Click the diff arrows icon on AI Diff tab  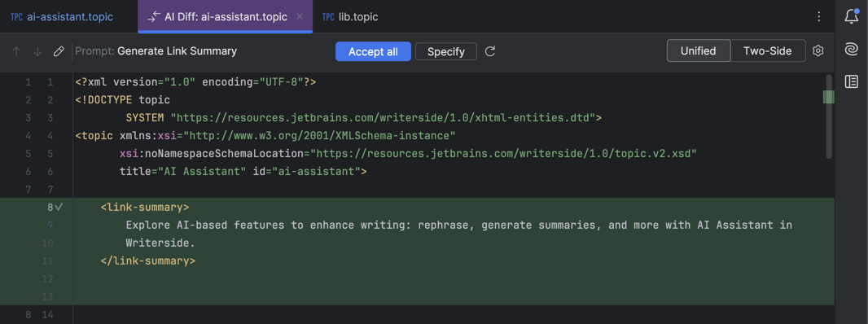pyautogui.click(x=153, y=17)
